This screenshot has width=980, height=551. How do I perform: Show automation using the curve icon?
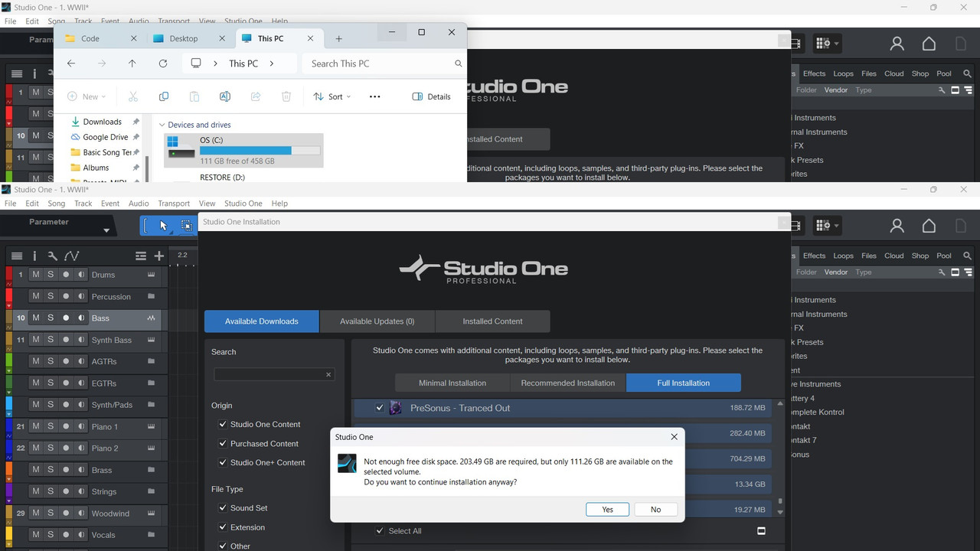coord(71,256)
